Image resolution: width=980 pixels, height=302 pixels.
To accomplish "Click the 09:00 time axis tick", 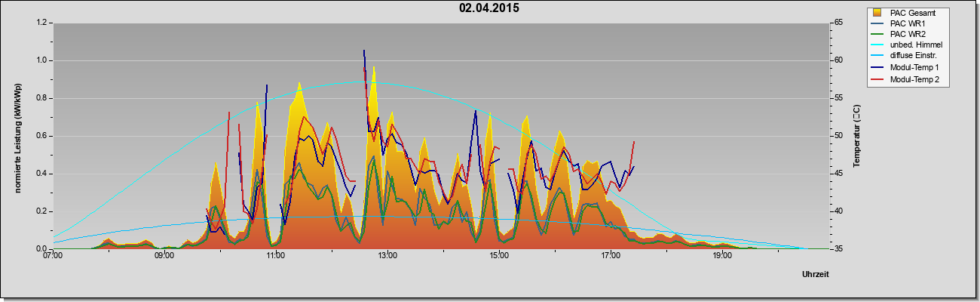I will pos(164,256).
